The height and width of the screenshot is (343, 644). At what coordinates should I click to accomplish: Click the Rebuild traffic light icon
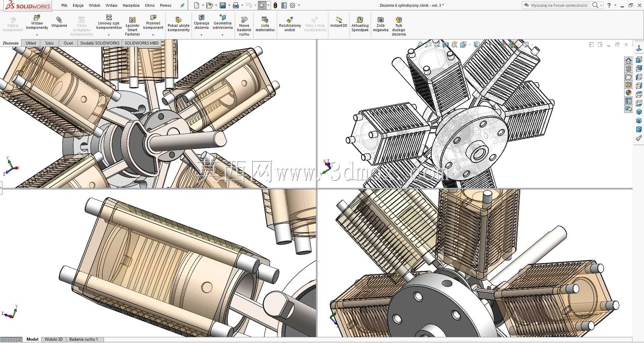[x=275, y=5]
